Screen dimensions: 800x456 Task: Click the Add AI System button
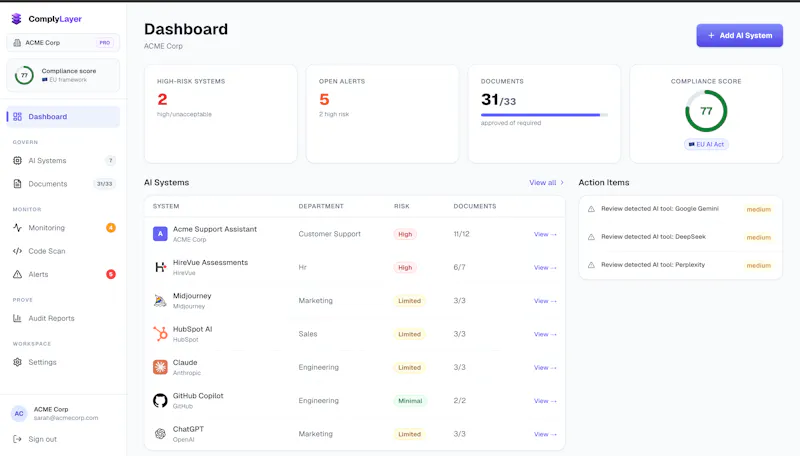739,36
